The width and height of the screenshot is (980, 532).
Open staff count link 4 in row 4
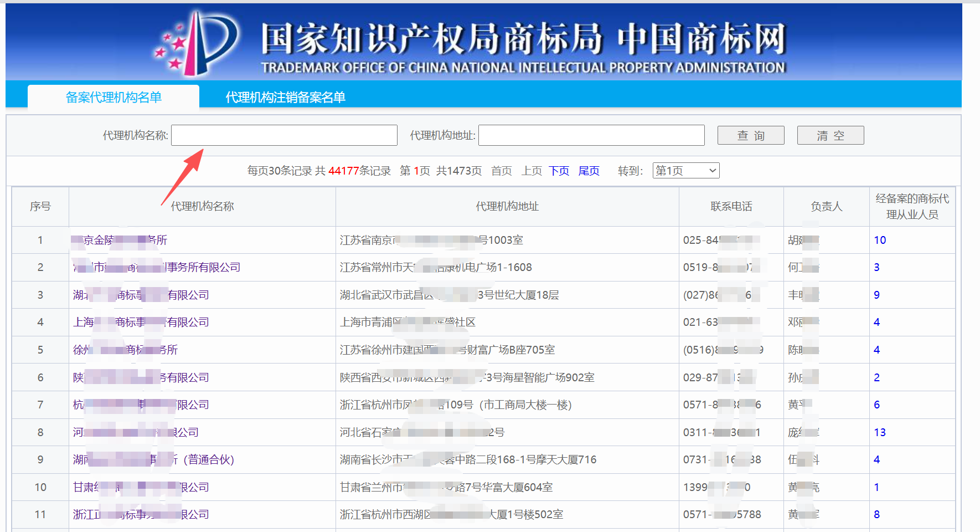876,322
